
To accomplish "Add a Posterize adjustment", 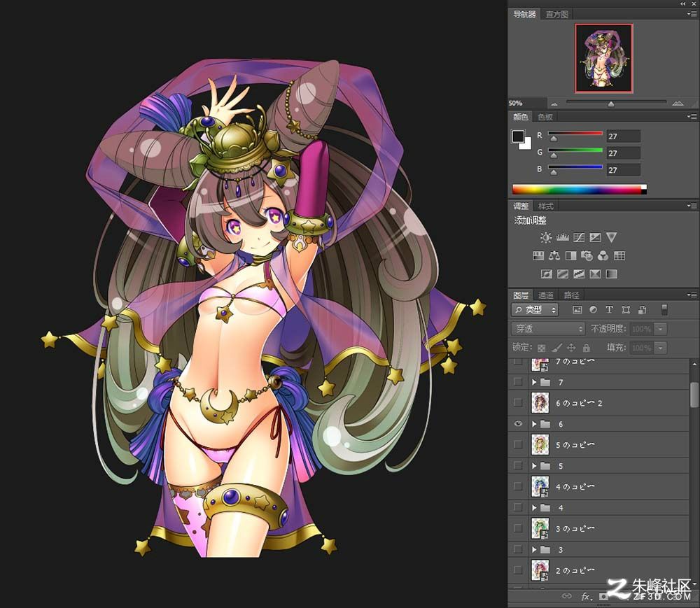I will point(563,274).
